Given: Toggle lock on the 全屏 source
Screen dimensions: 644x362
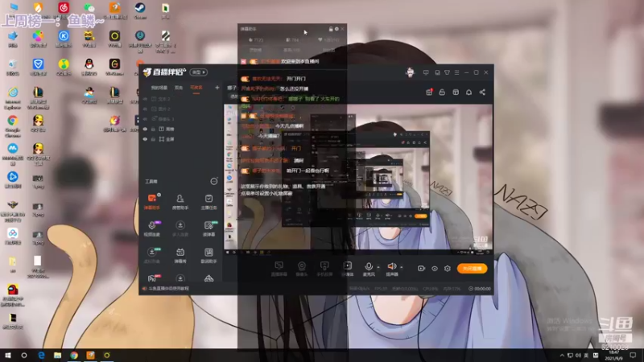Looking at the screenshot, I should coord(153,139).
